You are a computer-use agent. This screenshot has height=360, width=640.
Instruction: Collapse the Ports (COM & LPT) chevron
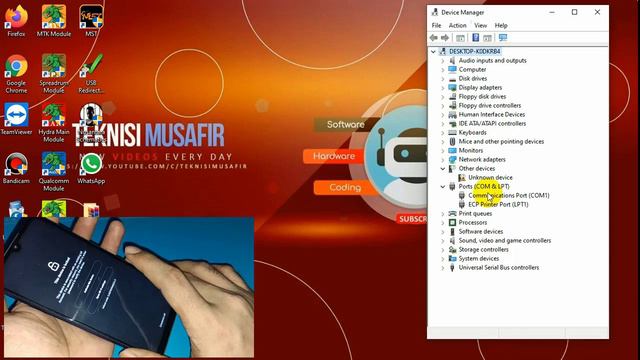coord(443,187)
